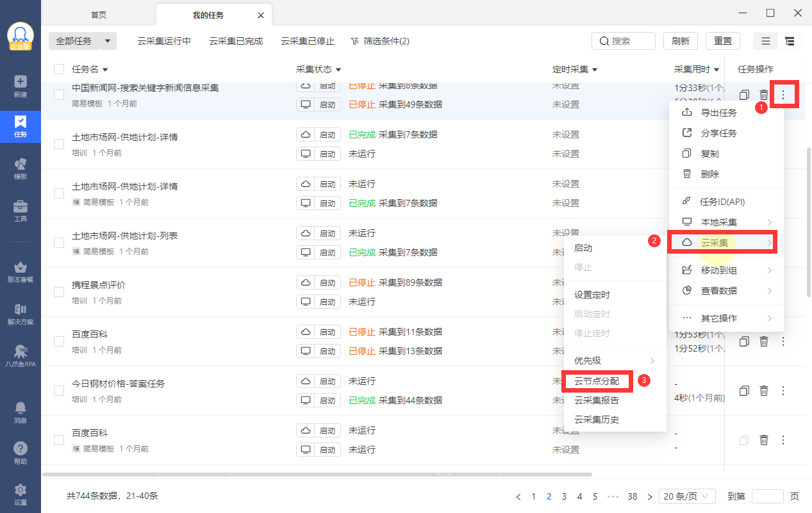Check the 中国新闻网 task checkbox
812x513 pixels.
(x=59, y=95)
